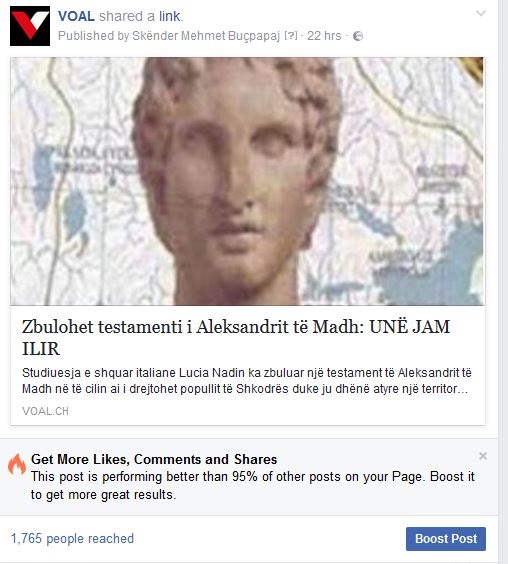Open the shared 'link' hyperlink in header
Image resolution: width=508 pixels, height=564 pixels.
169,16
